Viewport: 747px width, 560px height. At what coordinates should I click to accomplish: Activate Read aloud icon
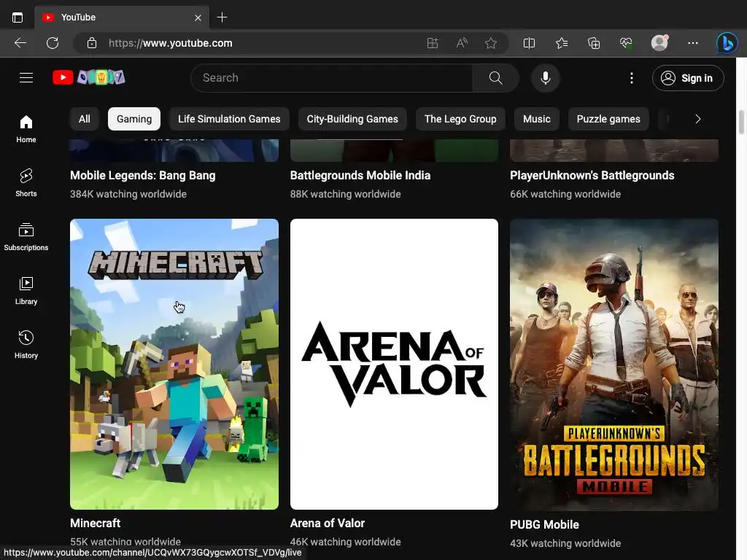tap(462, 43)
